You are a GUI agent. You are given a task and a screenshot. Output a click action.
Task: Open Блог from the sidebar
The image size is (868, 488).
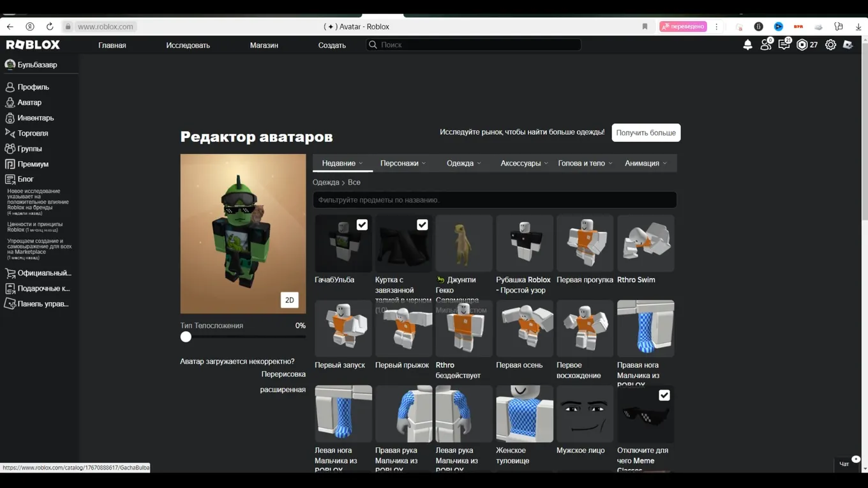point(26,179)
